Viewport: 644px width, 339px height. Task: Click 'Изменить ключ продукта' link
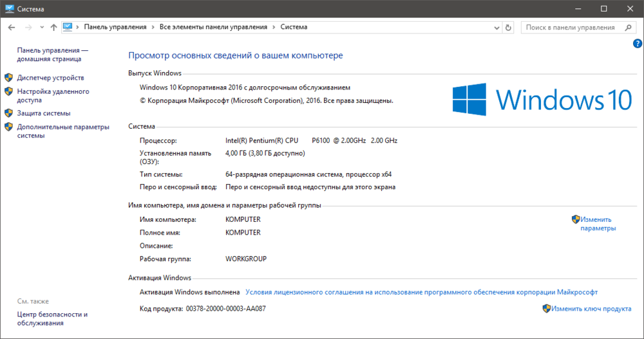click(591, 309)
